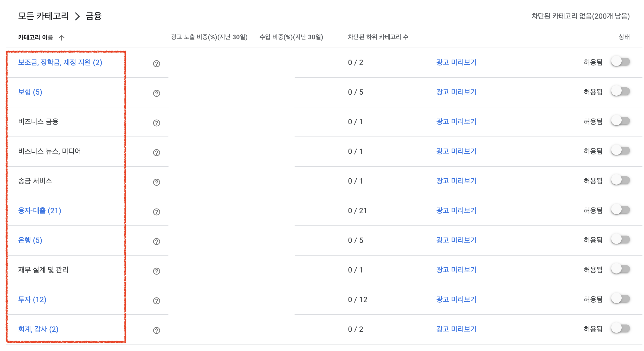Go back to 모든 카테고리 breadcrumb
The height and width of the screenshot is (351, 644).
[43, 16]
